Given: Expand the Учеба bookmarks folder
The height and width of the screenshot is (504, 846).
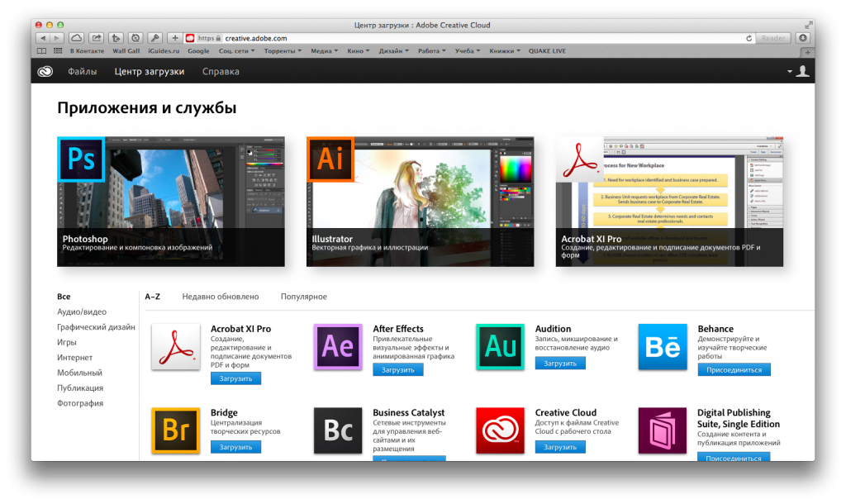Looking at the screenshot, I should coord(468,51).
